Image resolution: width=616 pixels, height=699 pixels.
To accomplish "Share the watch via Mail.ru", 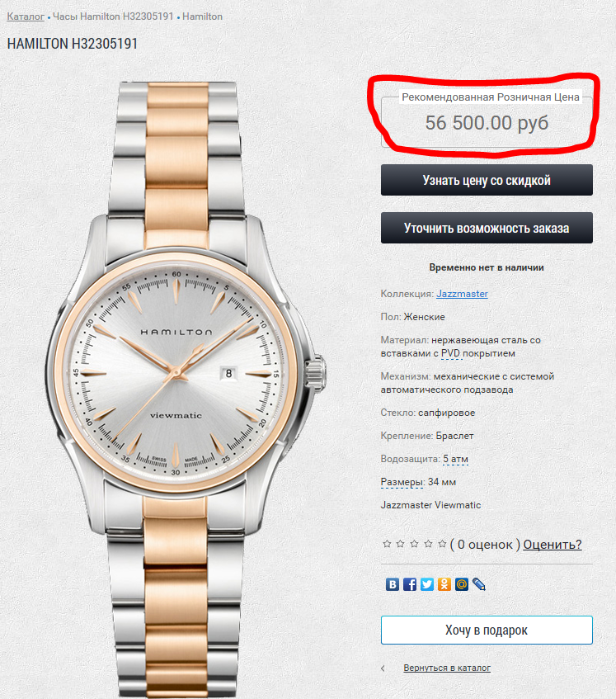I will tap(462, 584).
